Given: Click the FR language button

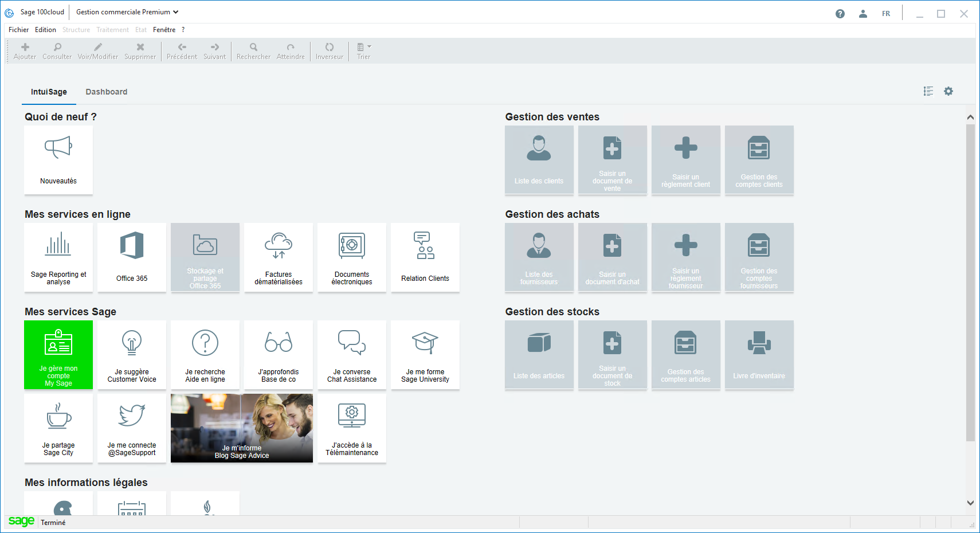Looking at the screenshot, I should pos(886,14).
